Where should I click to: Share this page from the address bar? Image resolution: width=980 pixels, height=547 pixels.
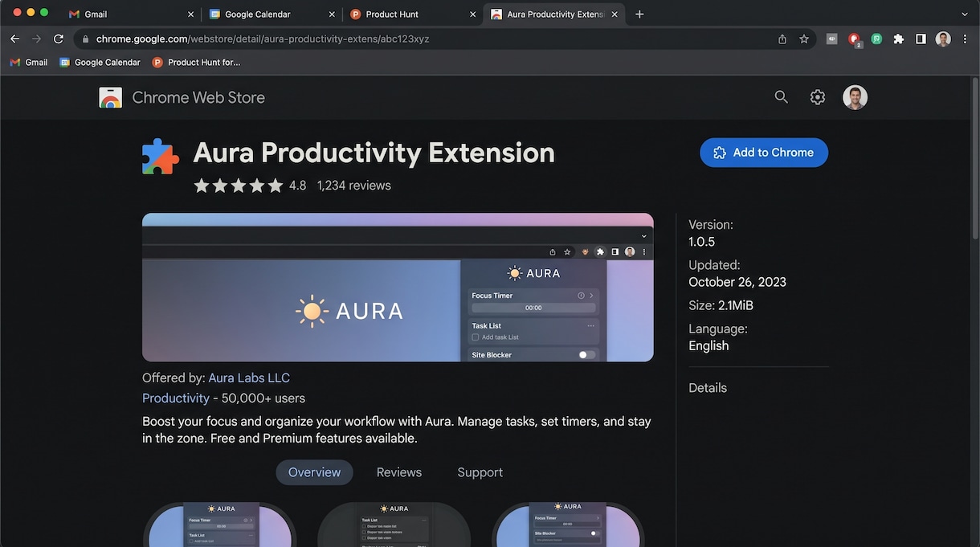point(782,39)
